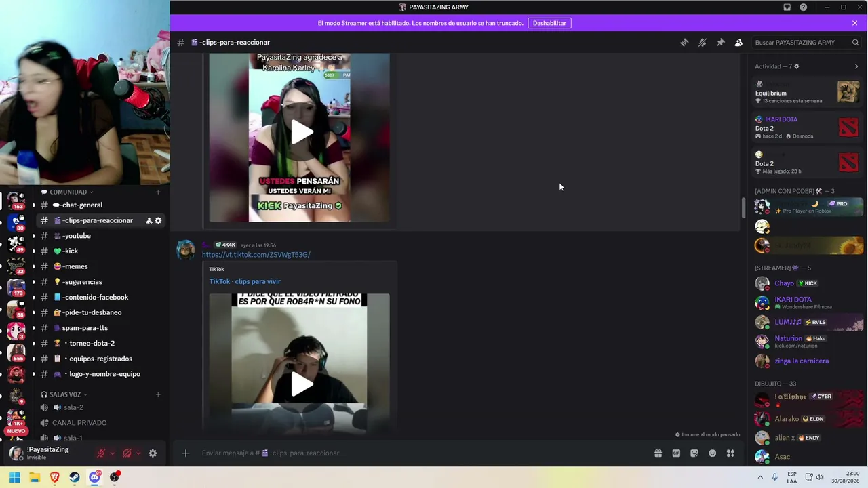Click the search magnifier icon
This screenshot has width=868, height=488.
pyautogui.click(x=855, y=42)
